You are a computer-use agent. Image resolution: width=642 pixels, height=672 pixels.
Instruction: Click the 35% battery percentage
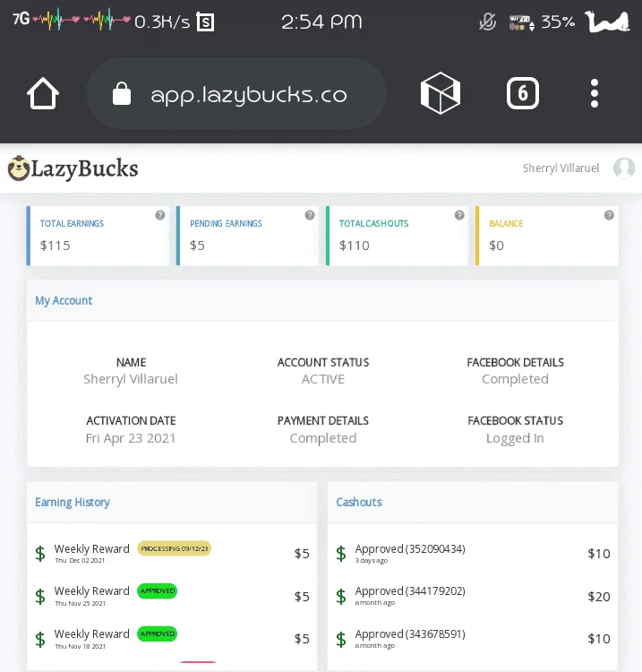pyautogui.click(x=558, y=22)
